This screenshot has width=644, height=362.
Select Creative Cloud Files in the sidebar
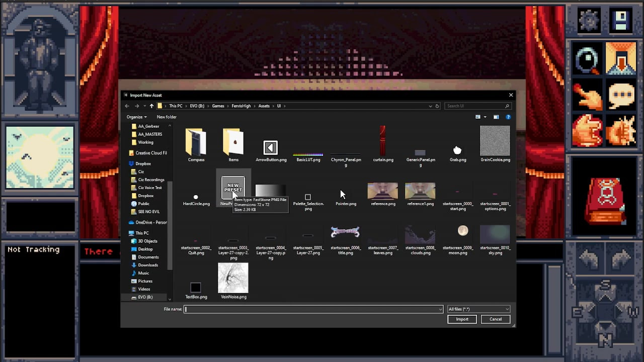click(148, 153)
